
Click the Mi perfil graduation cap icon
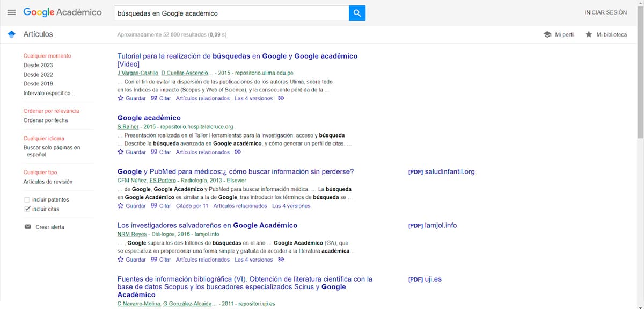tap(547, 34)
